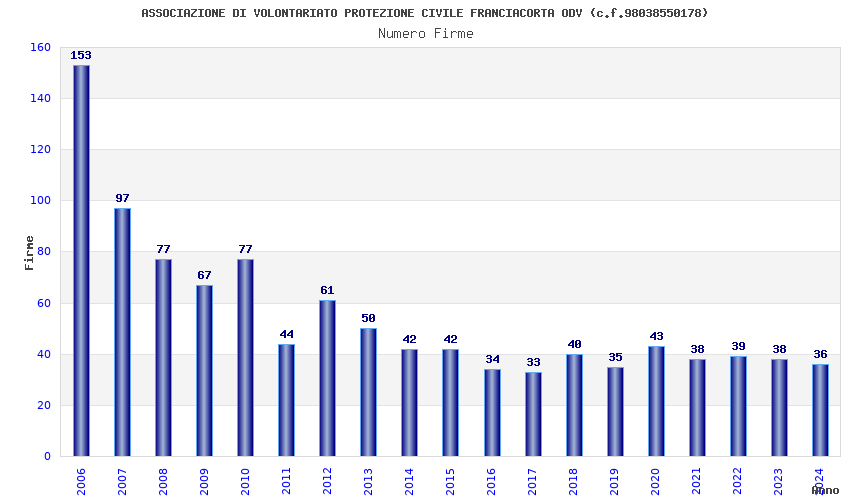Click the 20 y-axis tick
This screenshot has width=850, height=500.
coord(44,406)
